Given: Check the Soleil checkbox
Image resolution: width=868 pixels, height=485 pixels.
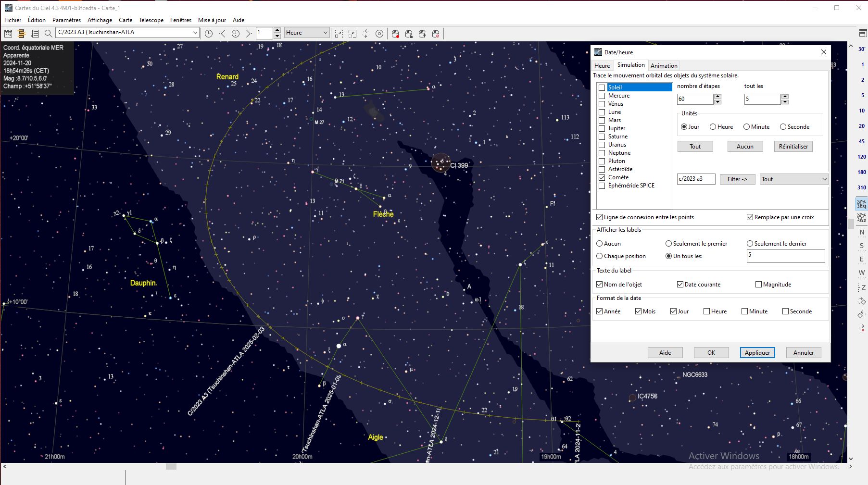Looking at the screenshot, I should pos(602,87).
